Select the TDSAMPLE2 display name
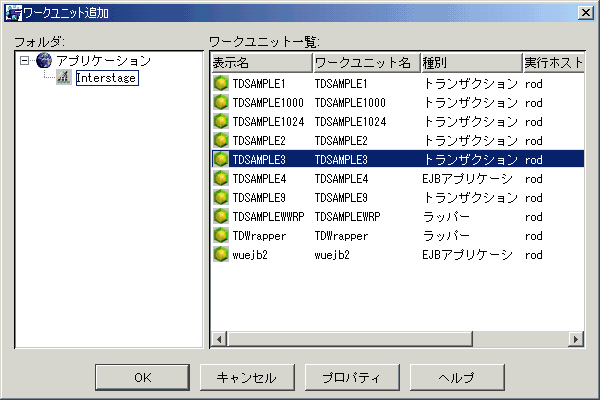 click(259, 141)
